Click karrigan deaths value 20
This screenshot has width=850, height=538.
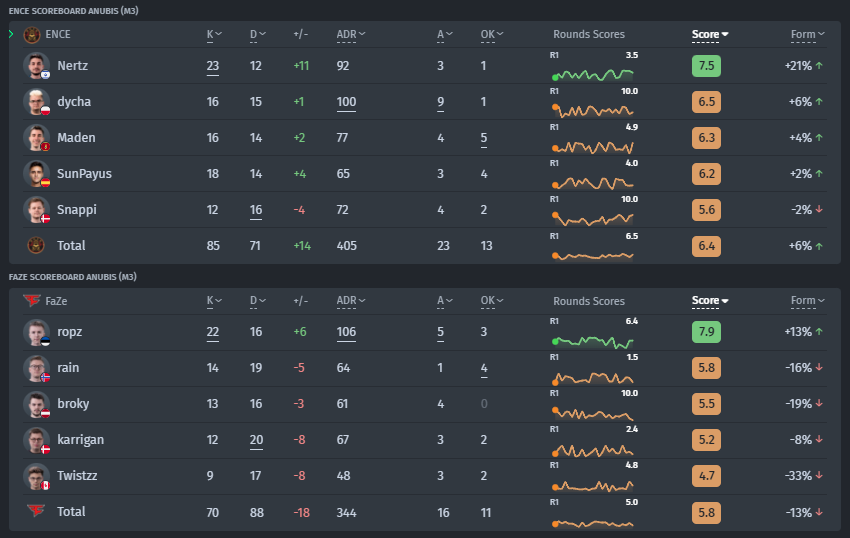point(256,440)
